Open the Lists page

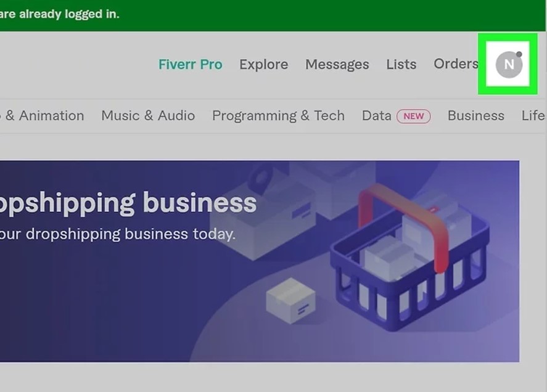(x=401, y=65)
